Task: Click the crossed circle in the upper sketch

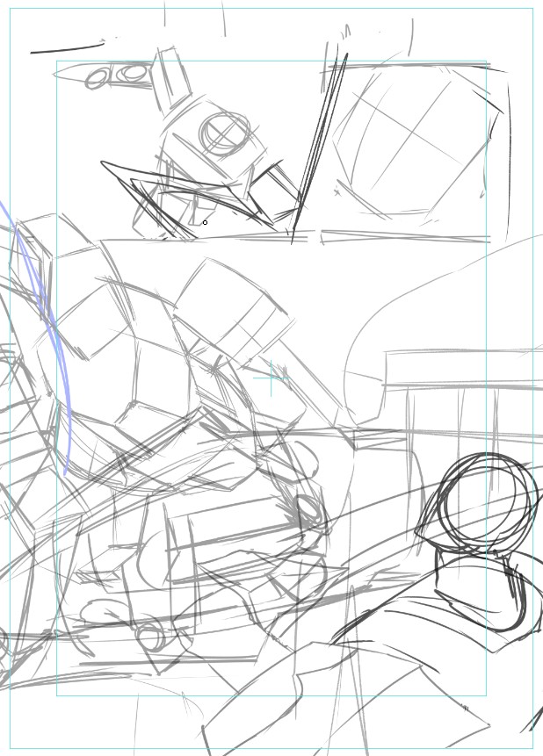Action: pos(225,133)
